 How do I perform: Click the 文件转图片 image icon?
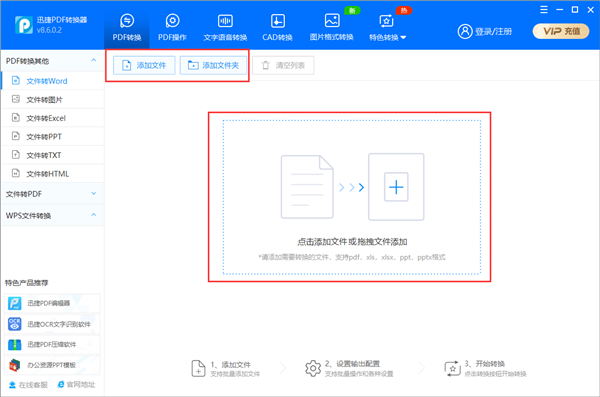coord(16,99)
